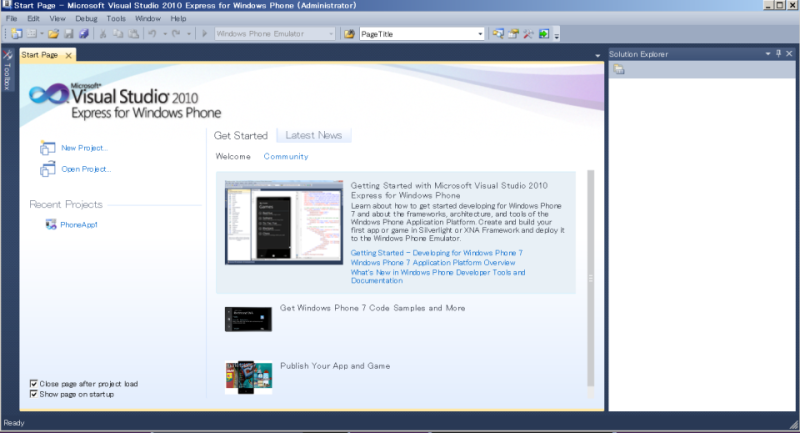
Task: Open the File menu
Action: [x=11, y=19]
